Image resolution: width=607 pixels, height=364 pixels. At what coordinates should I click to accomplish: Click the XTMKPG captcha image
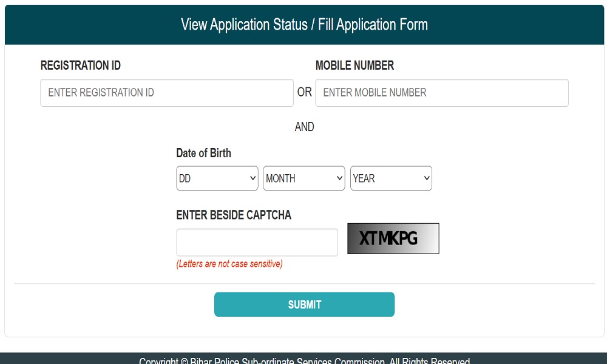(393, 238)
